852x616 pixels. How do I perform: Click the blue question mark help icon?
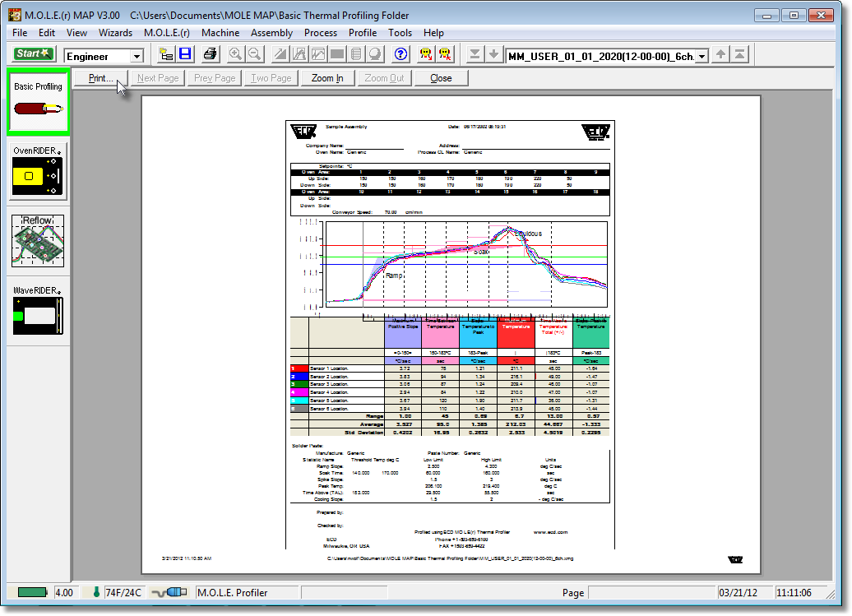click(401, 53)
